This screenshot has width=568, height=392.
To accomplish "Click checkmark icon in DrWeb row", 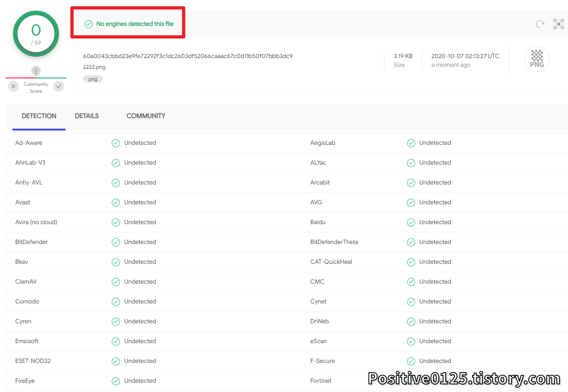I will [411, 321].
